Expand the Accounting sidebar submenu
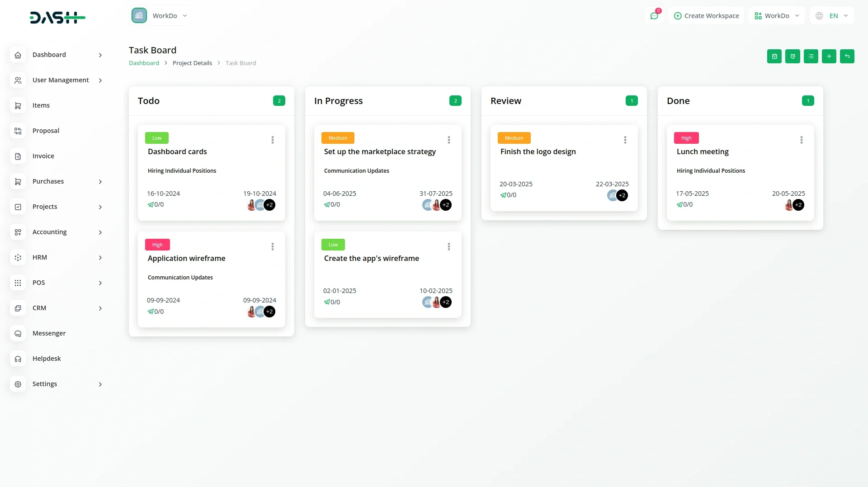This screenshot has width=868, height=487. pos(100,232)
